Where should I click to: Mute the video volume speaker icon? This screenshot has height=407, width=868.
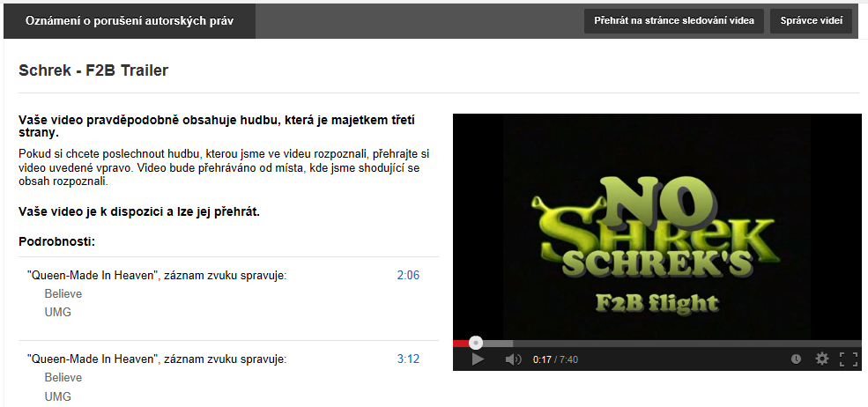tap(513, 359)
